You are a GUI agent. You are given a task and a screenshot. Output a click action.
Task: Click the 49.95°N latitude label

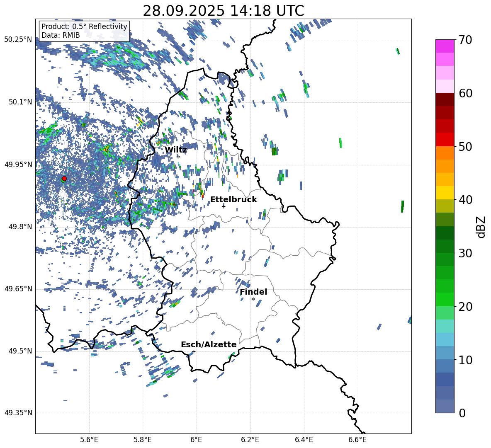click(x=18, y=165)
